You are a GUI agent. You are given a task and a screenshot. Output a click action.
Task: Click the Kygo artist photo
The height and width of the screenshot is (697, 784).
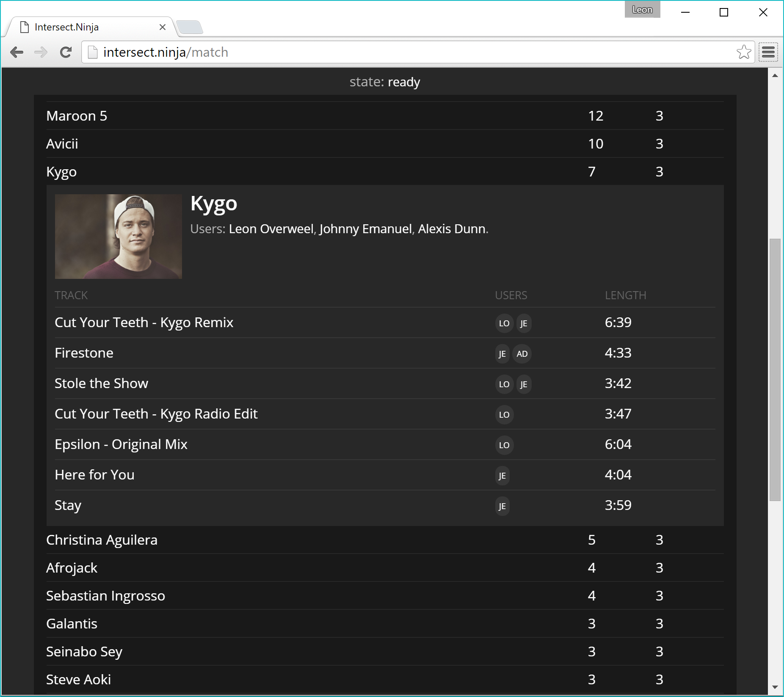click(x=119, y=237)
